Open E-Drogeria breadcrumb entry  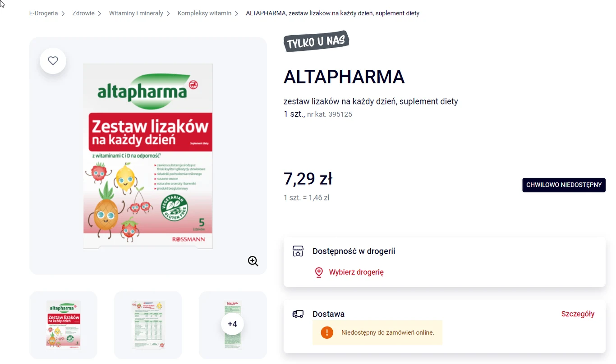click(43, 13)
